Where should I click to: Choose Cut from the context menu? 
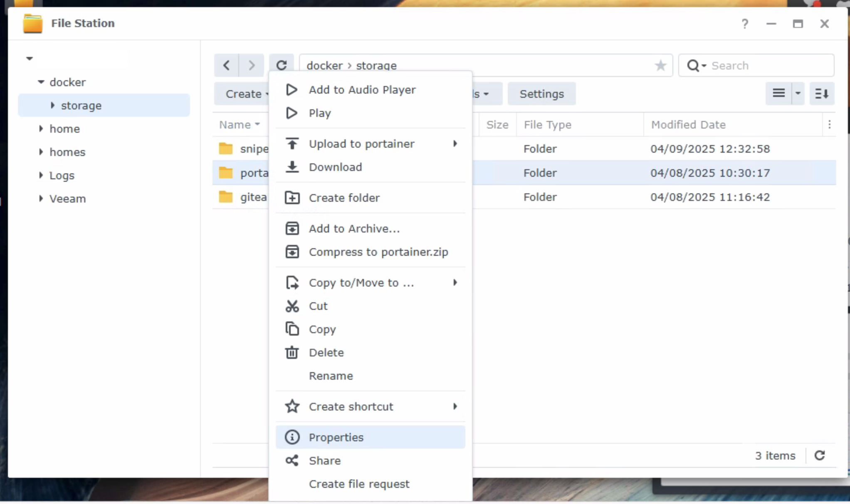(370, 306)
